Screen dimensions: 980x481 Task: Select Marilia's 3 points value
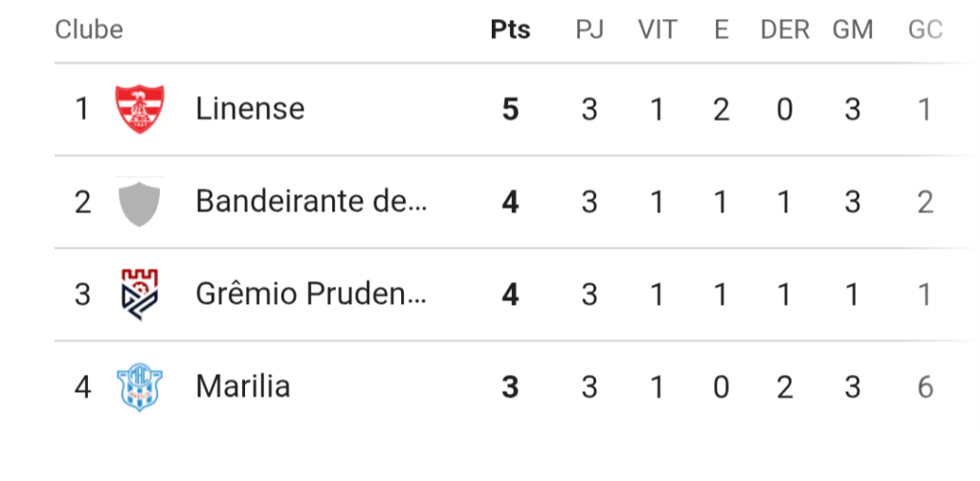click(x=511, y=387)
